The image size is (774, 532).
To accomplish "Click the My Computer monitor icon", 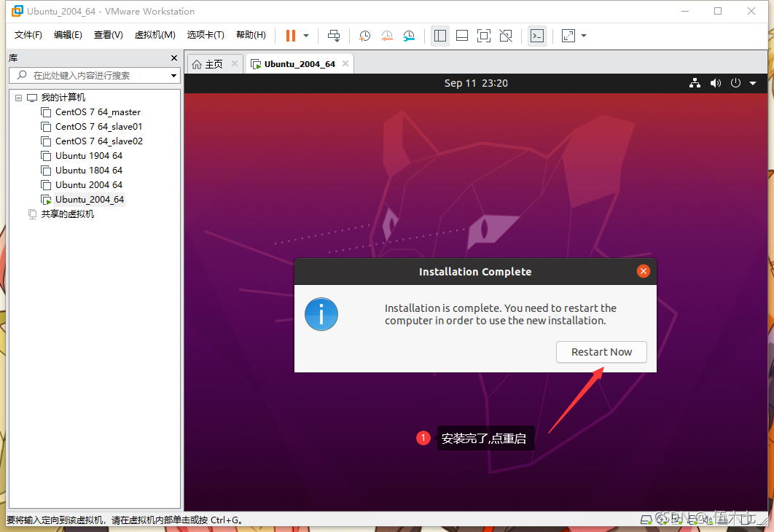I will [32, 98].
